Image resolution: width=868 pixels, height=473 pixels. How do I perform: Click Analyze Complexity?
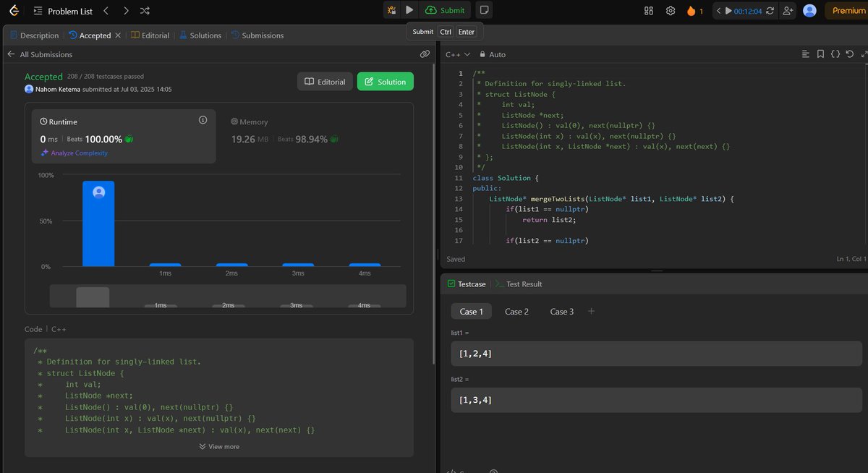coord(75,153)
